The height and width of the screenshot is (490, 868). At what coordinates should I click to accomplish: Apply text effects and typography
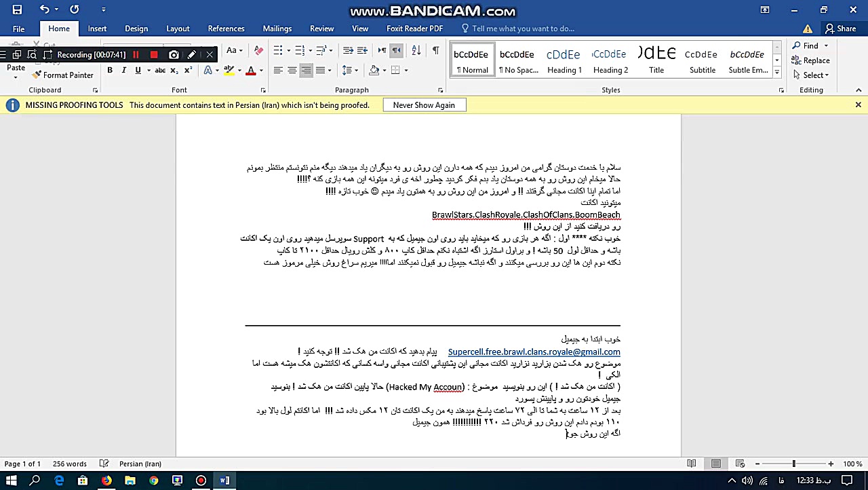click(x=209, y=70)
